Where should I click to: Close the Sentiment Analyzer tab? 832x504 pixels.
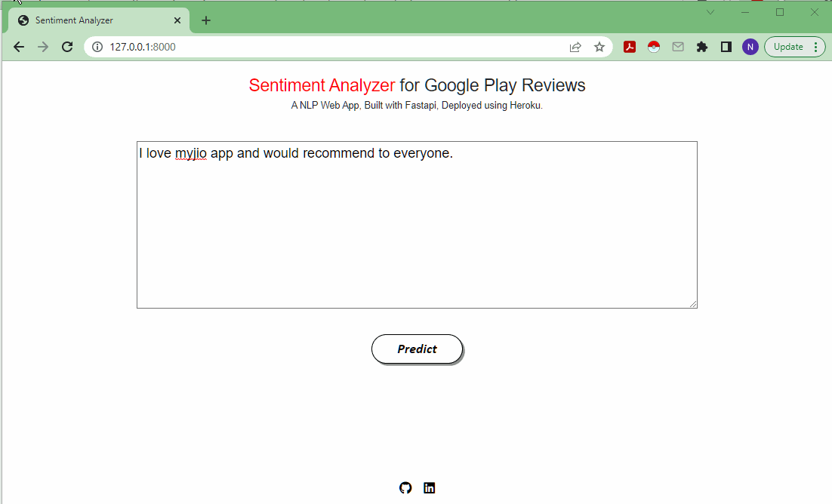click(177, 20)
